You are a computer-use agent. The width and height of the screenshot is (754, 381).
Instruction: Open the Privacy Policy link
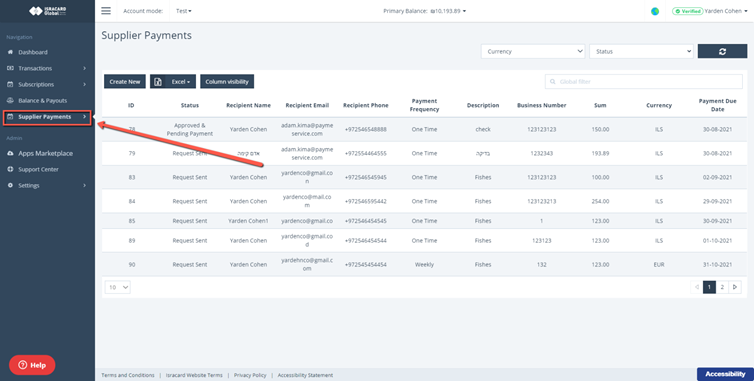250,375
